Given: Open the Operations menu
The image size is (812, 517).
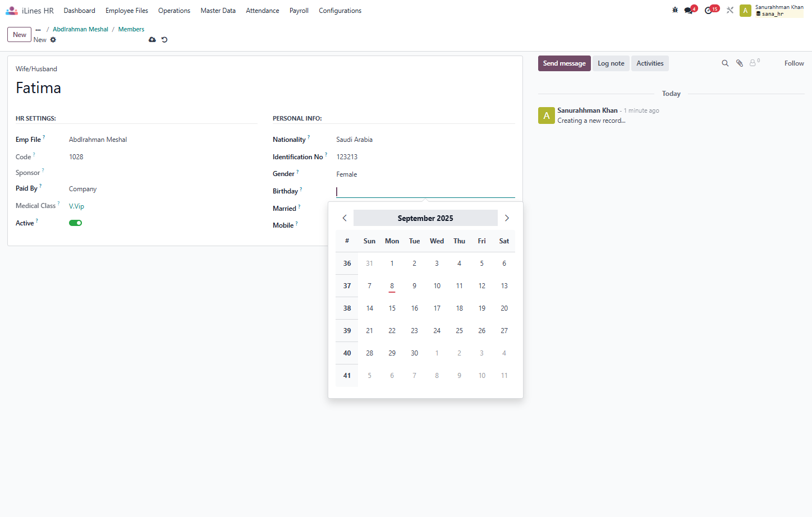Looking at the screenshot, I should tap(174, 11).
